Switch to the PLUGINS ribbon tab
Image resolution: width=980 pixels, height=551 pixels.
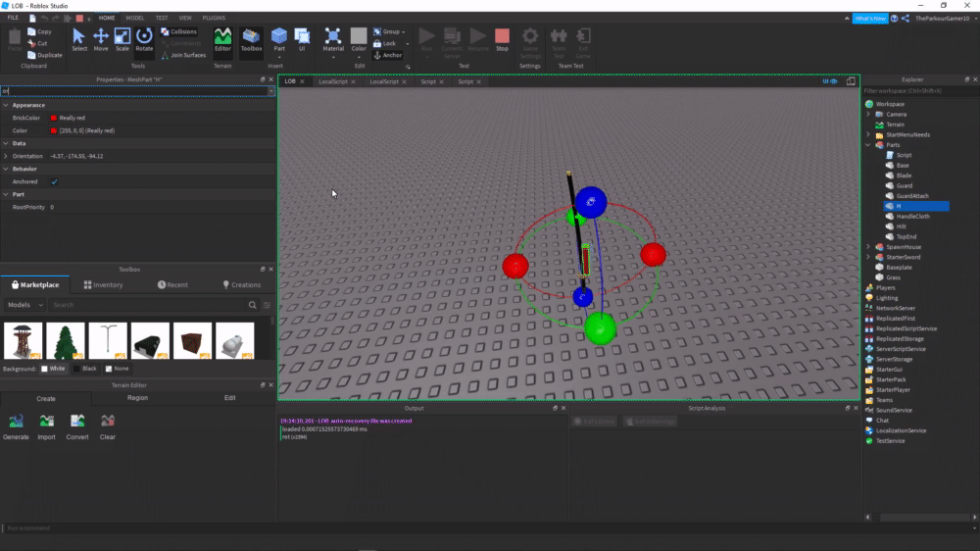point(214,18)
